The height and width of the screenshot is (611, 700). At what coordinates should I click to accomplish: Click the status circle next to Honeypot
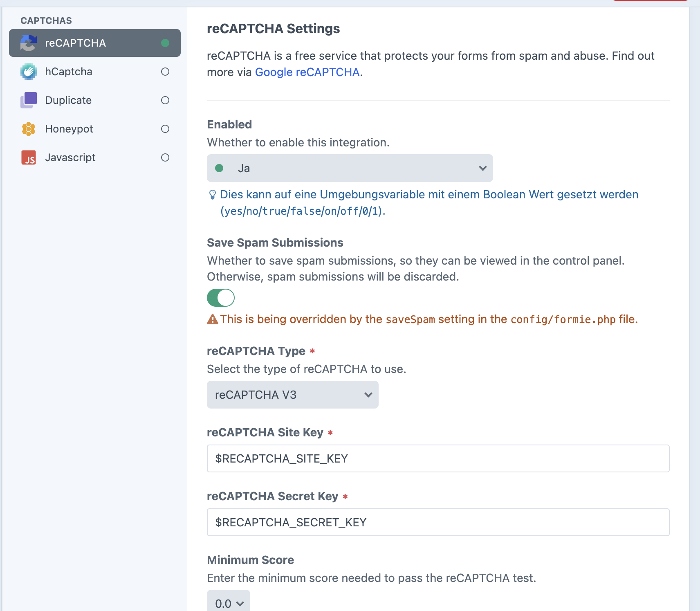(x=165, y=129)
